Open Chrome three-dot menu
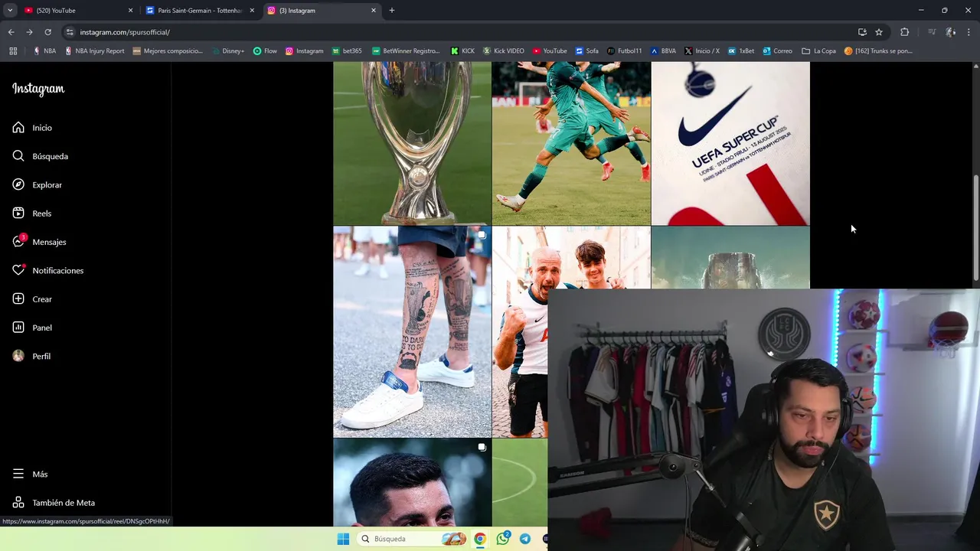The width and height of the screenshot is (980, 551). 969,32
